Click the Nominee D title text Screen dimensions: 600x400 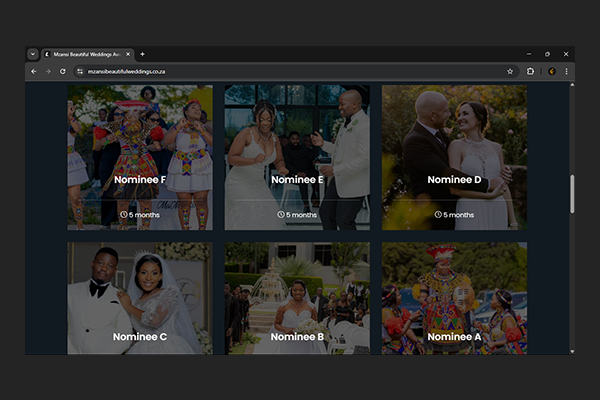click(x=454, y=180)
